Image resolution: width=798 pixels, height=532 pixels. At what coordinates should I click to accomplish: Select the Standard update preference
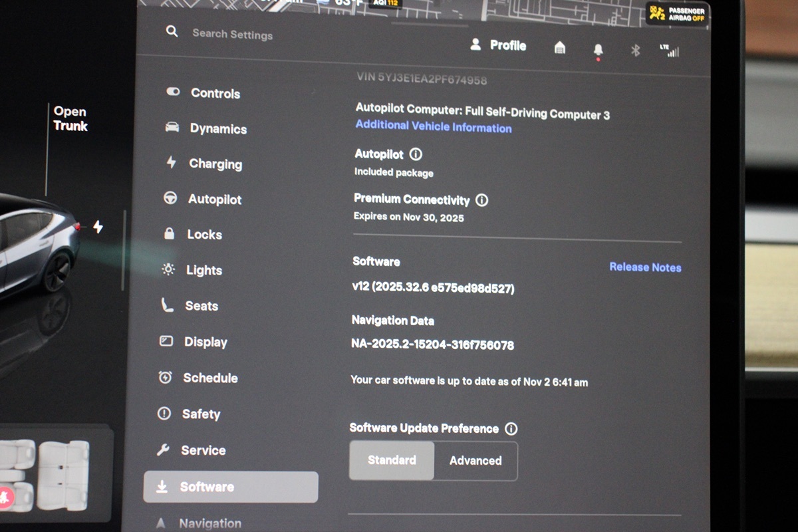tap(392, 460)
